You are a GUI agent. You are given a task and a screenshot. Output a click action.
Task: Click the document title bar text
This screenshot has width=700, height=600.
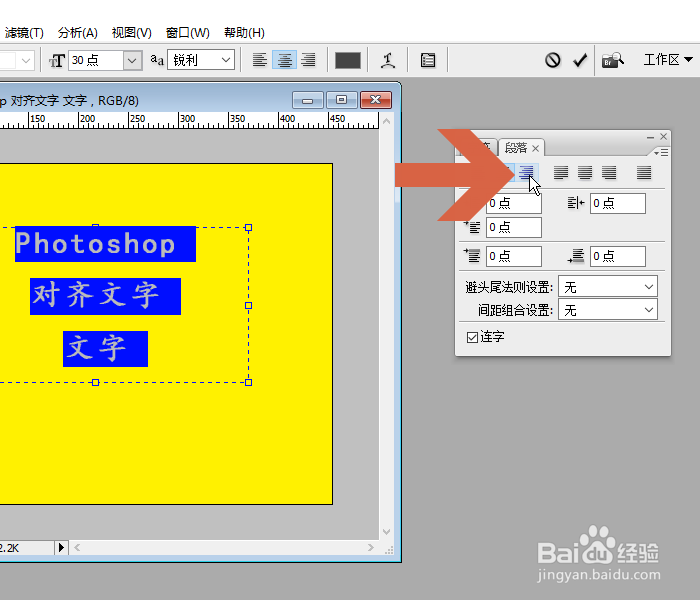tap(69, 100)
